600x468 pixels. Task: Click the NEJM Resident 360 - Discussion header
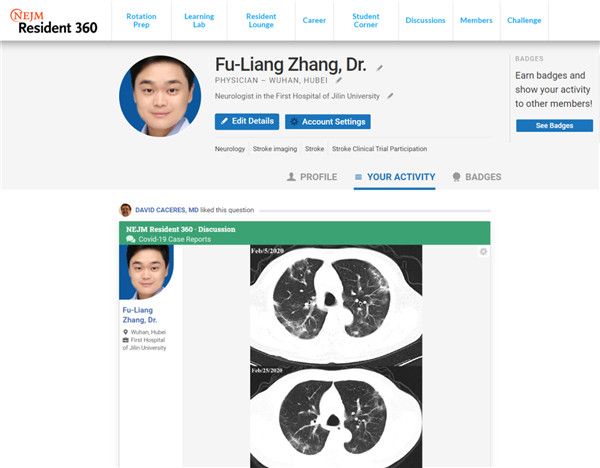pos(181,229)
